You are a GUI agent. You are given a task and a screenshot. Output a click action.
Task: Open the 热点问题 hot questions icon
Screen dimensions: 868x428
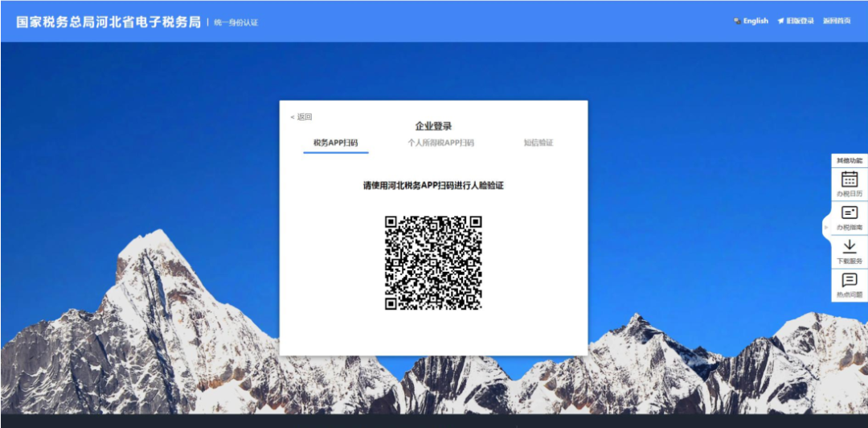(850, 286)
